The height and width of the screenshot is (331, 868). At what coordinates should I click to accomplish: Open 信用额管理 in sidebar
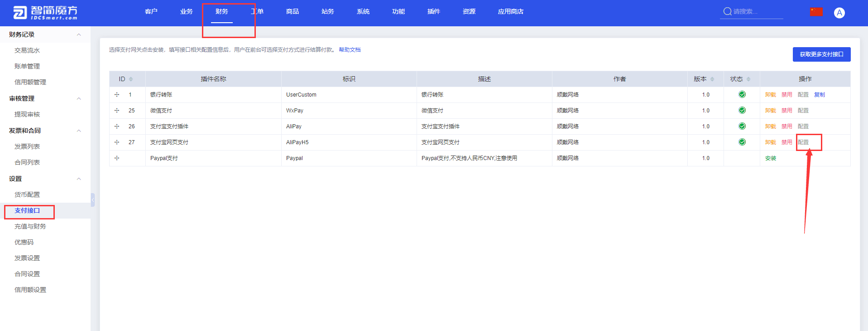point(30,82)
